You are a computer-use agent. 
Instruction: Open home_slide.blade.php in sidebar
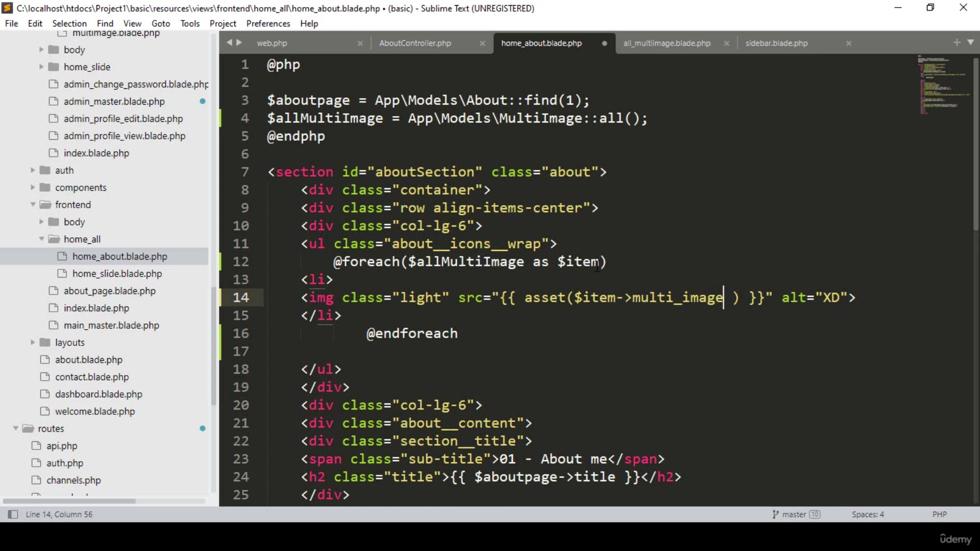click(x=117, y=273)
